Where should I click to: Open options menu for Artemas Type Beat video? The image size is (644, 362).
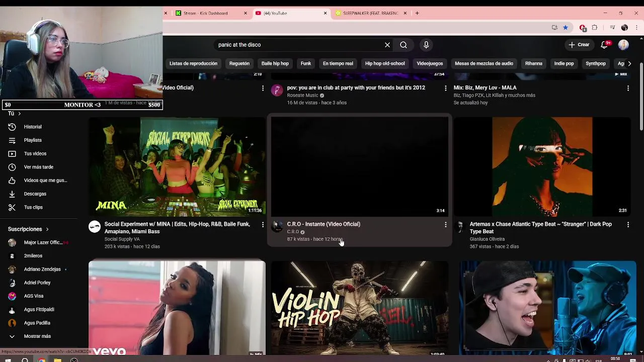click(628, 225)
